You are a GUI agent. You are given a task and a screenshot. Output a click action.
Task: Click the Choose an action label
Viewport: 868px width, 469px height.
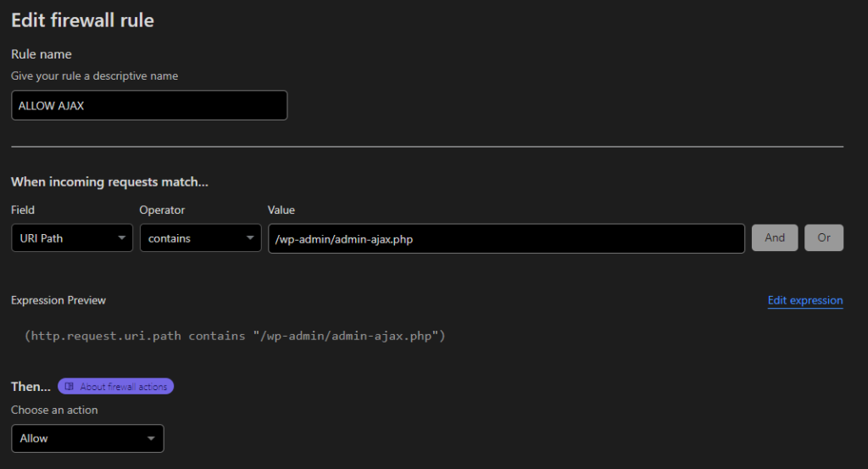[54, 410]
